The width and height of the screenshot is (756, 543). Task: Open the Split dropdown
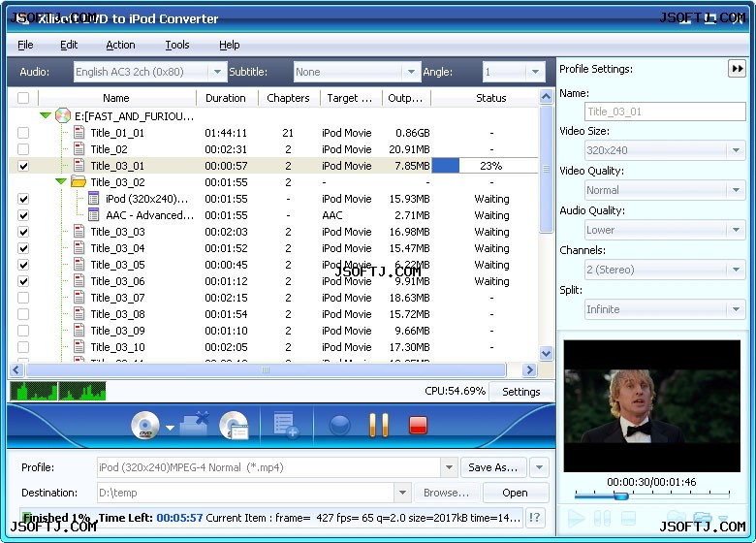click(736, 309)
